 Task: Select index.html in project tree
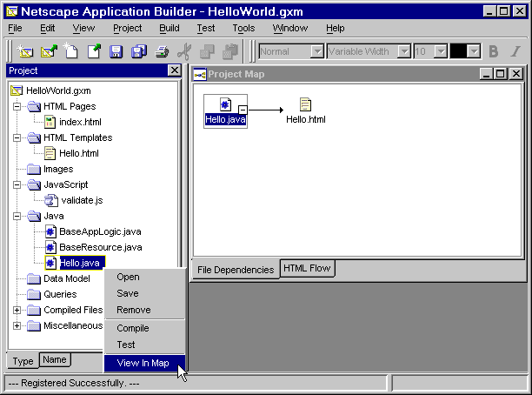click(x=81, y=123)
